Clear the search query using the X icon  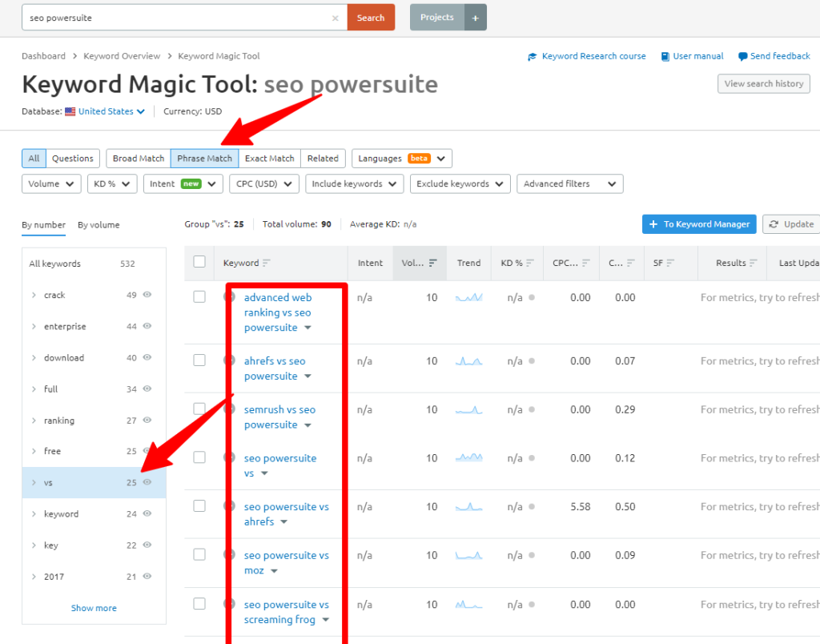(336, 17)
